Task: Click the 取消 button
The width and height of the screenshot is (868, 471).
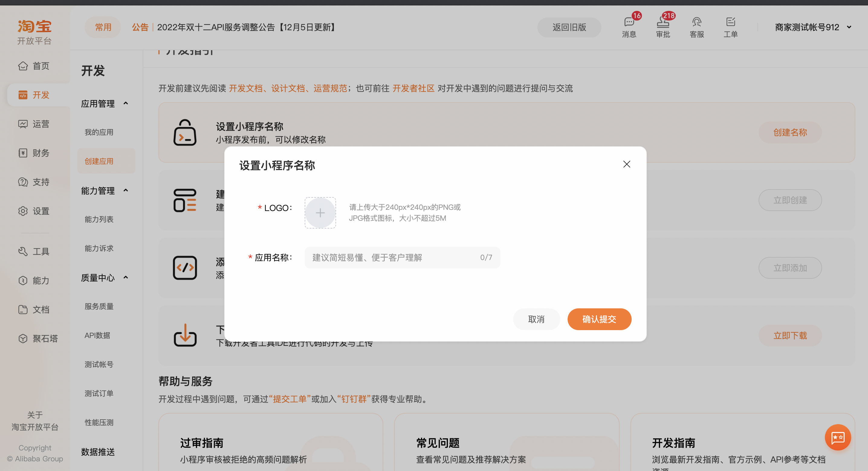Action: click(536, 319)
